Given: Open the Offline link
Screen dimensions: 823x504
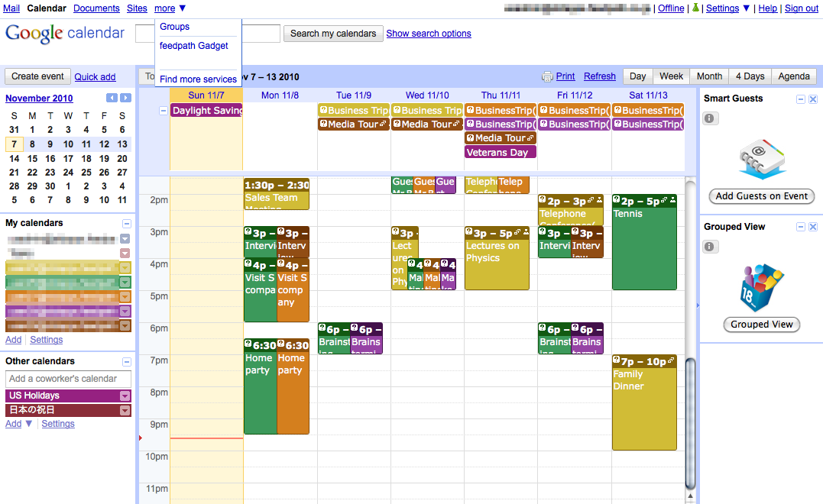Looking at the screenshot, I should tap(671, 8).
